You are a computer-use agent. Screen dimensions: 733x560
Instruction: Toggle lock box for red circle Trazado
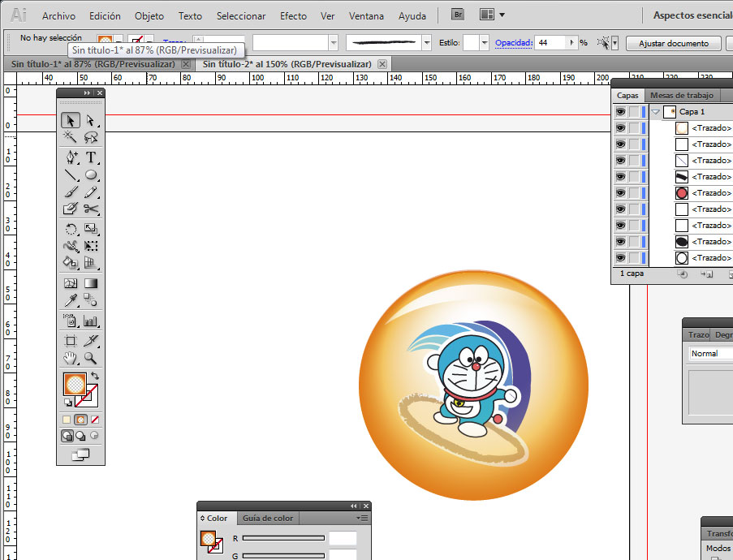[634, 192]
